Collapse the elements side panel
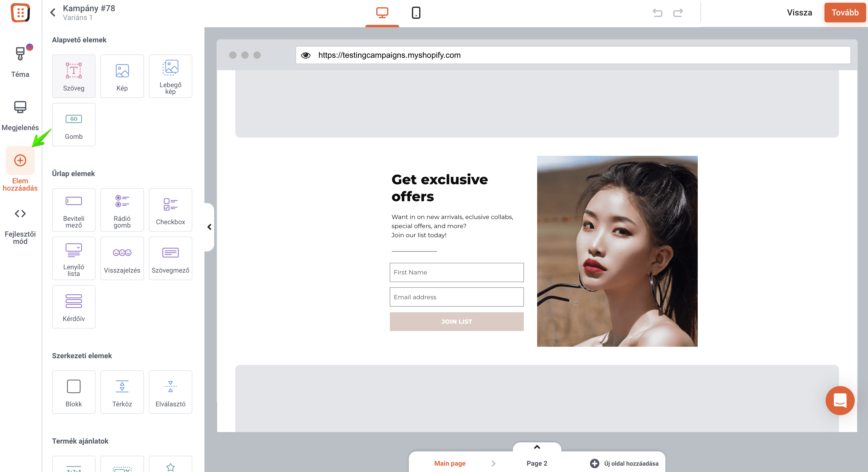 pos(209,227)
